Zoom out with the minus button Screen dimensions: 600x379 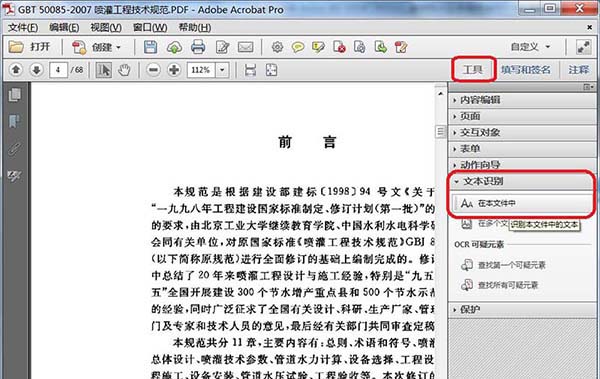153,70
